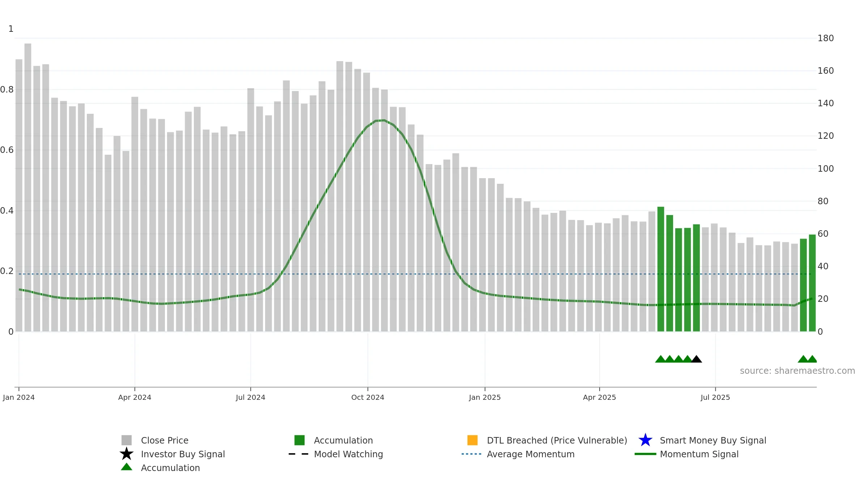Click the momentum line peak near Oct 2024
This screenshot has width=868, height=488.
380,120
